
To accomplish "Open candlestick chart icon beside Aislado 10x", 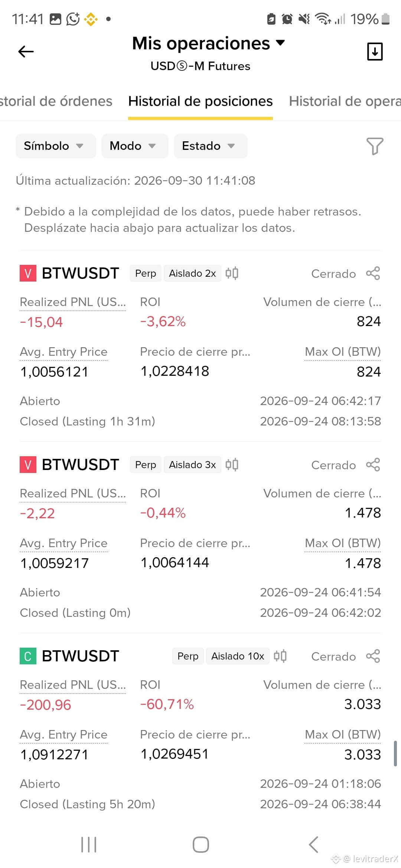I will tap(280, 656).
